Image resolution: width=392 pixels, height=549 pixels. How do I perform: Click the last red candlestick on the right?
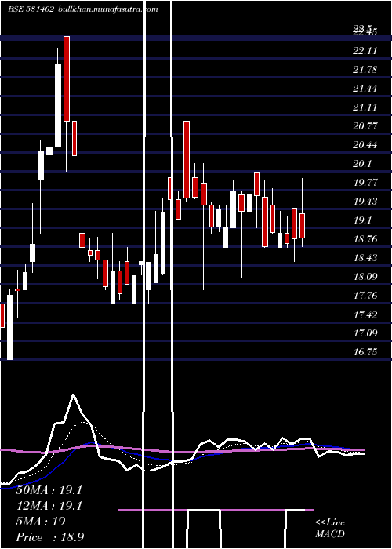[x=302, y=226]
